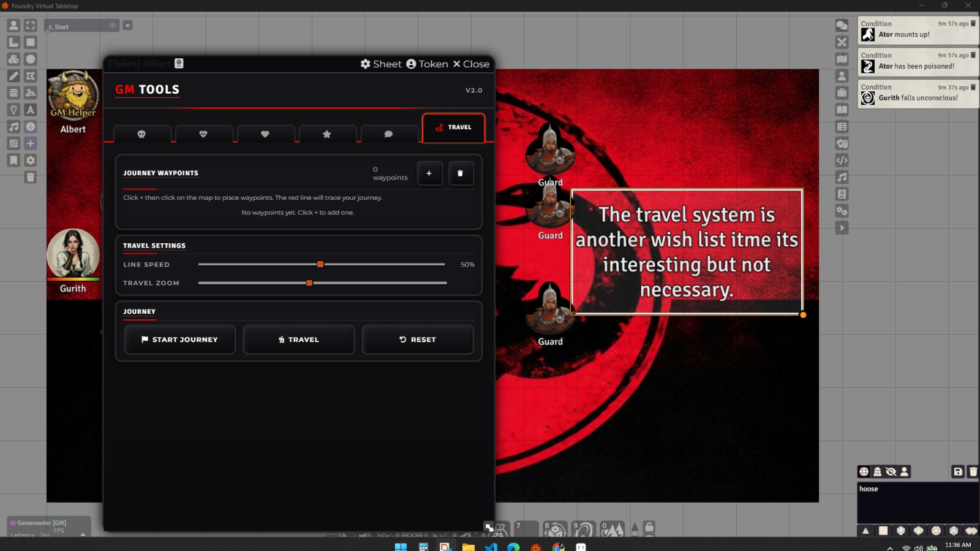
Task: Select the Measurement ruler controls
Action: point(13,42)
